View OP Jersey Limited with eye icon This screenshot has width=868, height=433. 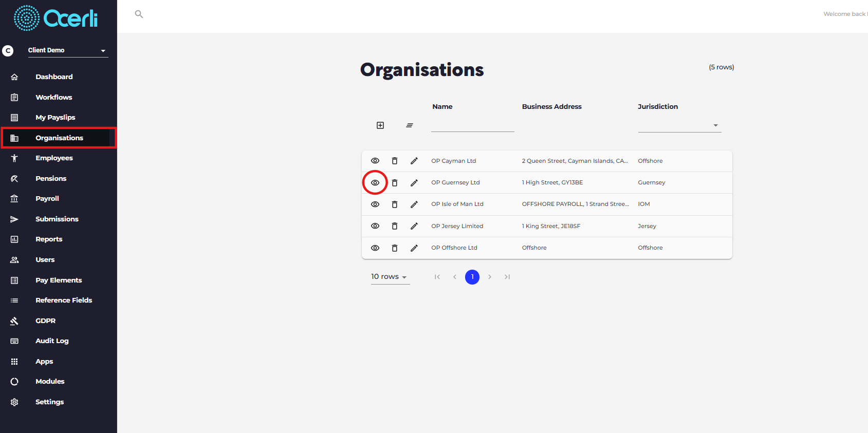pos(375,226)
